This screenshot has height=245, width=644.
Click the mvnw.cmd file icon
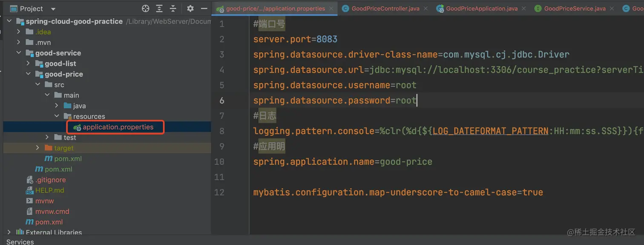coord(29,211)
